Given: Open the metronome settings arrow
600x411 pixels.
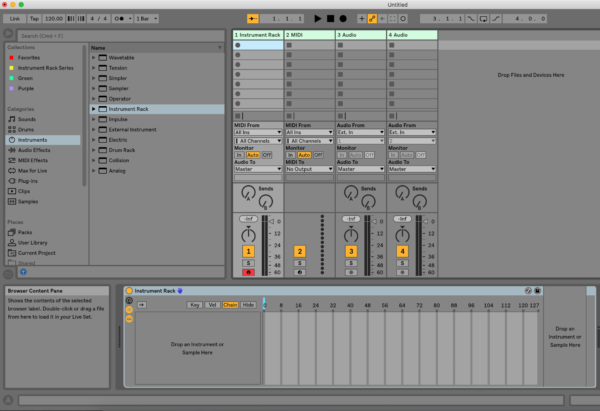Looking at the screenshot, I should [x=130, y=18].
